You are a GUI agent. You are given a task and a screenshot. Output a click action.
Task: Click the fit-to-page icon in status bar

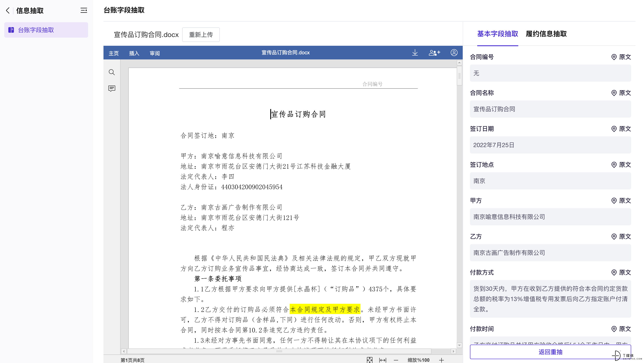(x=369, y=360)
